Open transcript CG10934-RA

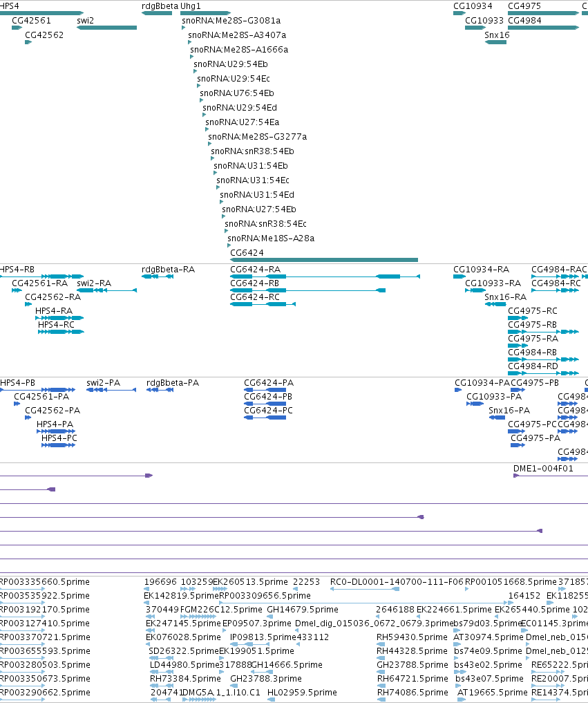482,270
